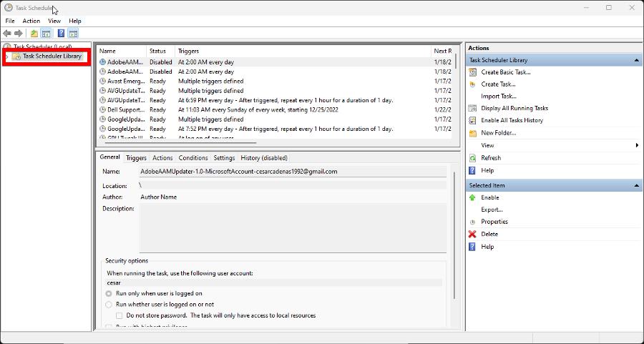Click Create Basic Task... link
The image size is (644, 344).
pyautogui.click(x=506, y=72)
